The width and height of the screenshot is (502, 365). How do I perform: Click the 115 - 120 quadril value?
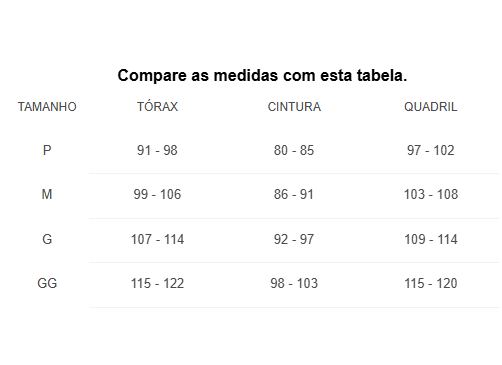[x=431, y=283]
